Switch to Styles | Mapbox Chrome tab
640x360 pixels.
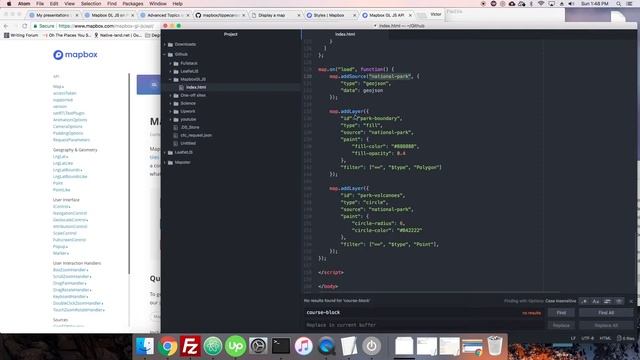tap(330, 15)
